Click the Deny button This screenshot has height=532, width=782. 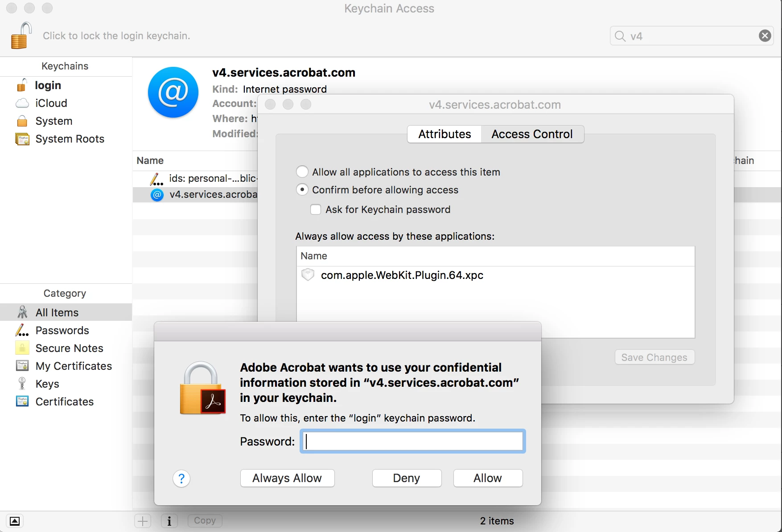click(407, 478)
